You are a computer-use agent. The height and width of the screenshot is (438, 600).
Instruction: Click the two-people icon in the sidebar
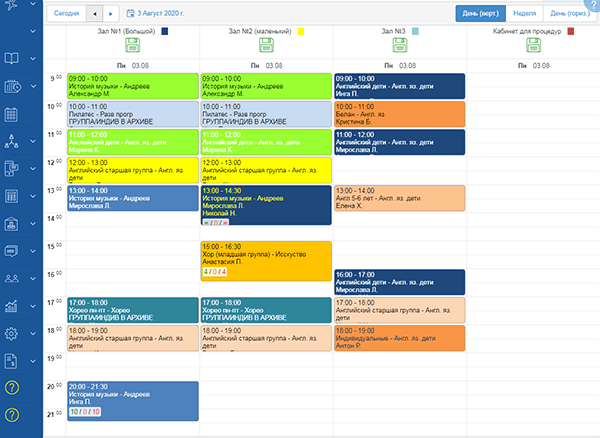12,279
